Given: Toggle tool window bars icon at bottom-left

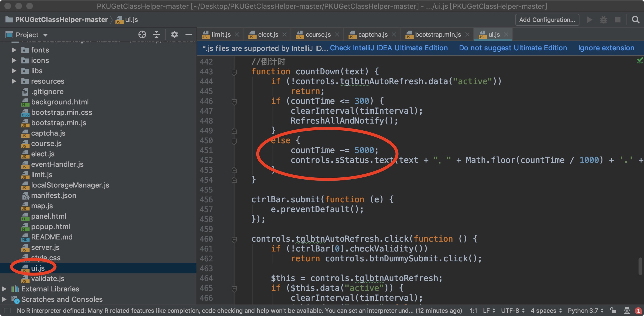Looking at the screenshot, I should (7, 311).
